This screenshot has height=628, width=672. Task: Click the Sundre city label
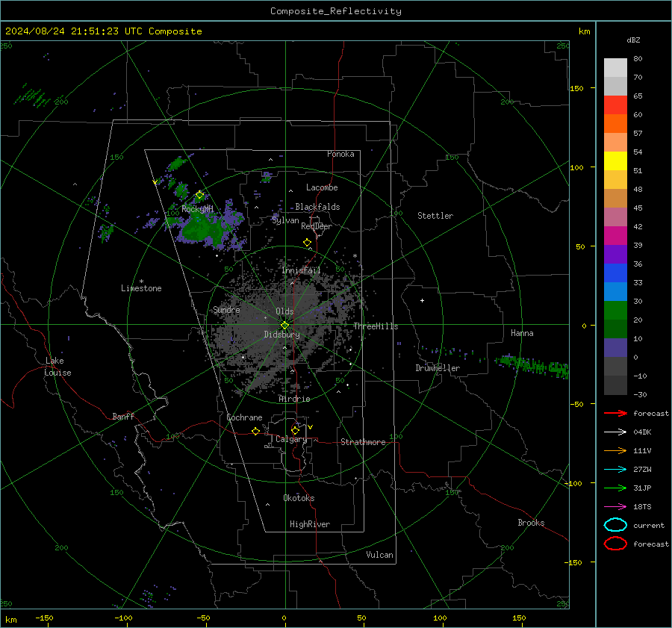(x=226, y=310)
